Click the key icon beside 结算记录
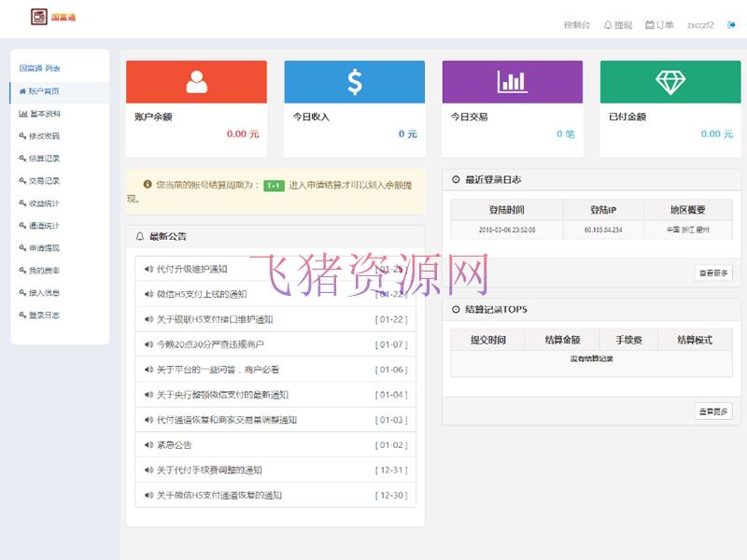The width and height of the screenshot is (747, 560). coord(22,158)
